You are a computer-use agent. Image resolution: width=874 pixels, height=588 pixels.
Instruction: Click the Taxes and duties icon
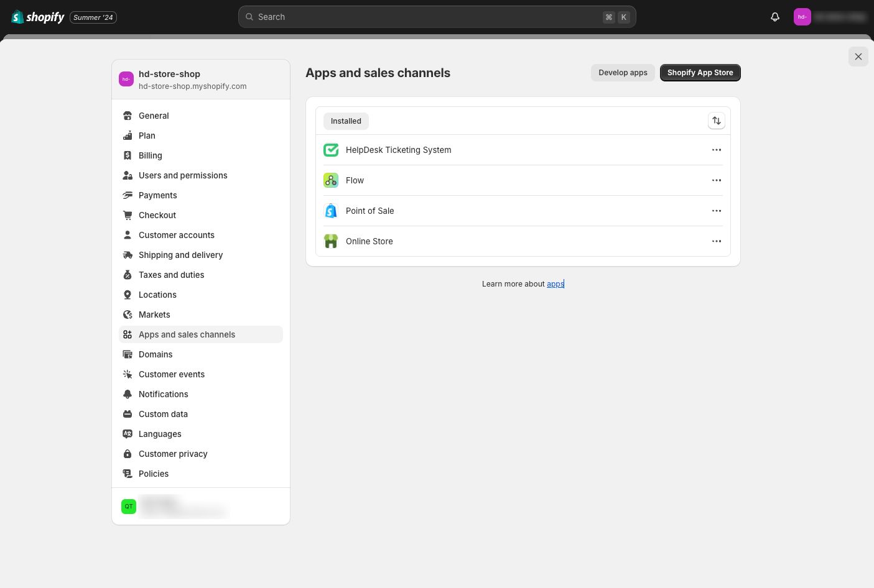128,275
